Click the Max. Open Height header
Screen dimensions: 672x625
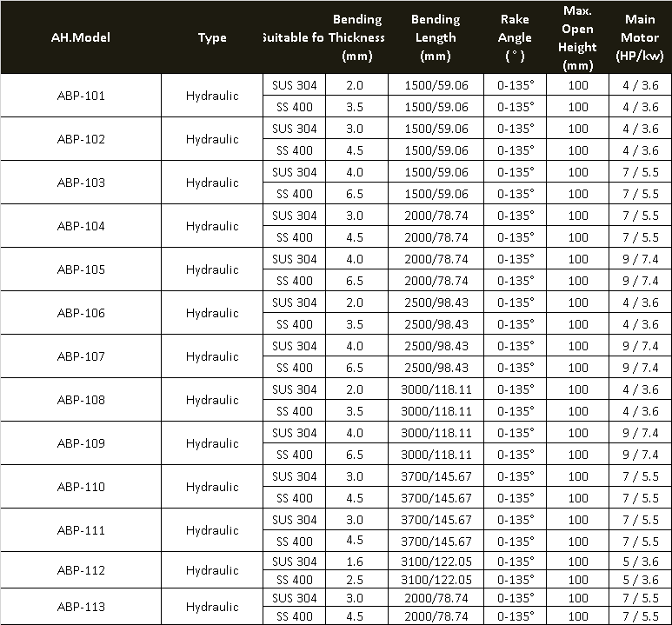coord(577,37)
